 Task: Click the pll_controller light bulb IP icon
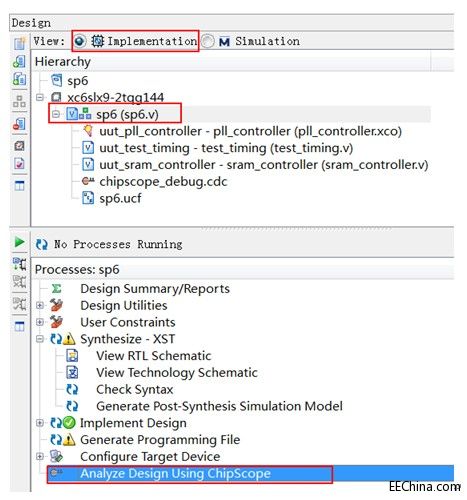(88, 131)
